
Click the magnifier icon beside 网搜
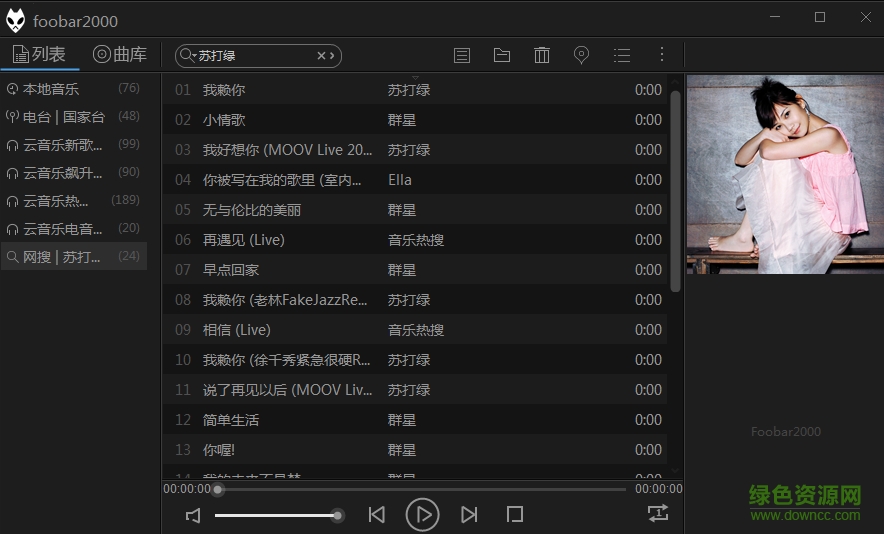coord(12,257)
